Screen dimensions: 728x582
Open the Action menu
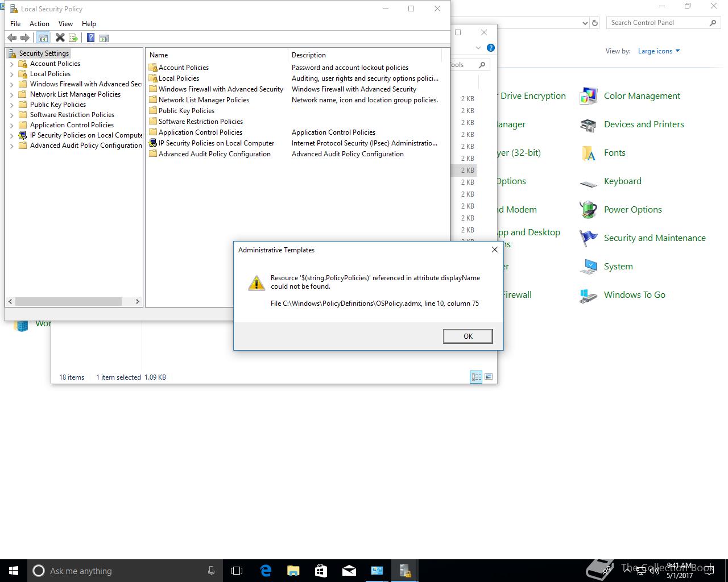(x=39, y=24)
